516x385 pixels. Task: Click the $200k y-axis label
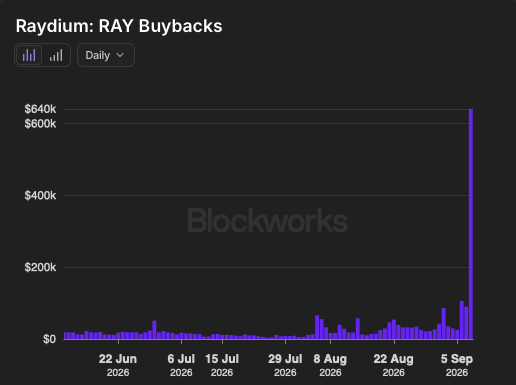[x=40, y=267]
